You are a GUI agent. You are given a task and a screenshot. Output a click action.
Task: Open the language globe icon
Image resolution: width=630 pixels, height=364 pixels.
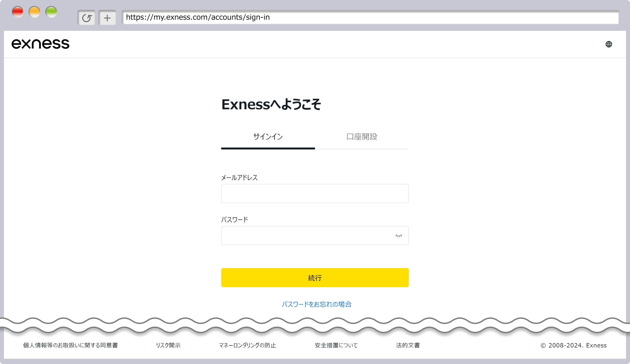609,44
